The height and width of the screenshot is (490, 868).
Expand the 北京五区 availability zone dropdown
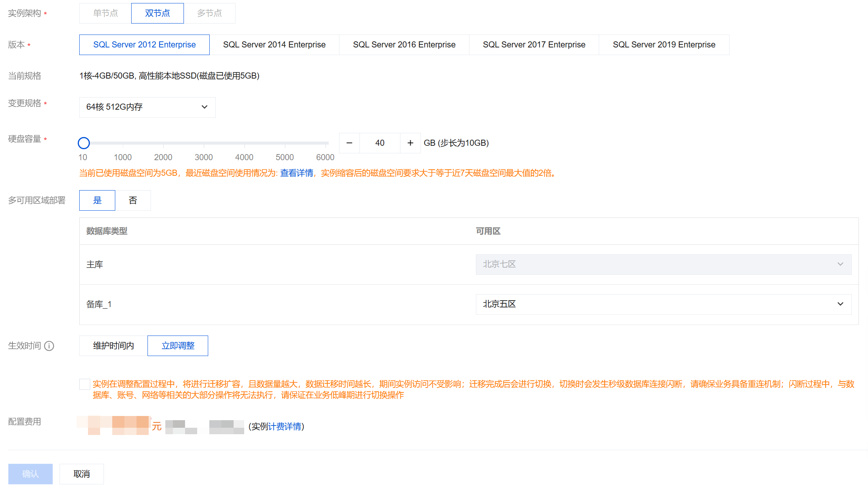click(x=663, y=304)
